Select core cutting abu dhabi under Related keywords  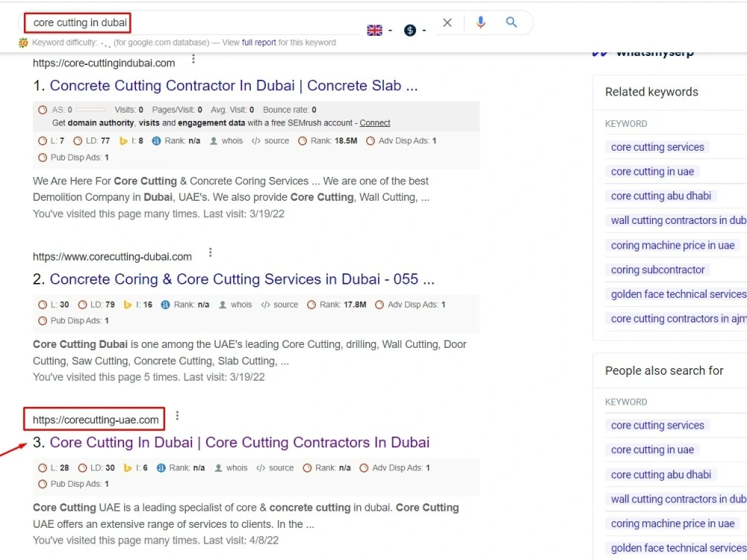coord(661,196)
